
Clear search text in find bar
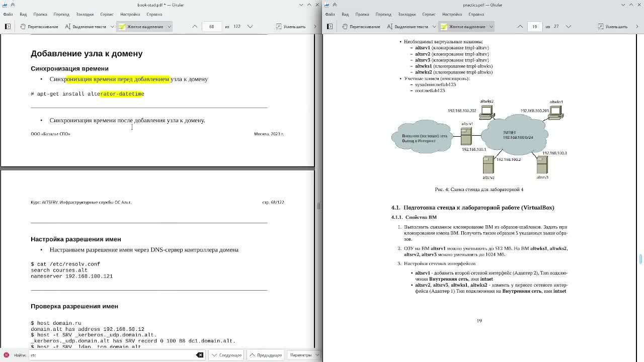(x=200, y=355)
